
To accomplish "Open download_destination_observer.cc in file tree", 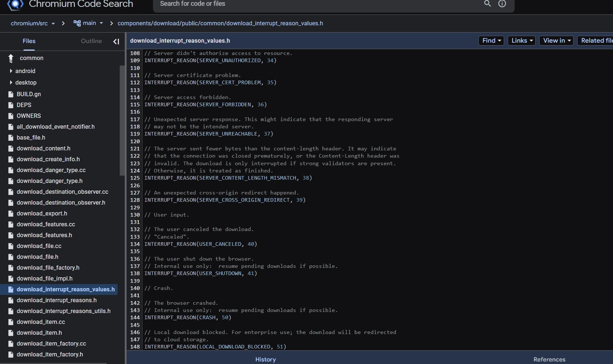I will coord(63,192).
